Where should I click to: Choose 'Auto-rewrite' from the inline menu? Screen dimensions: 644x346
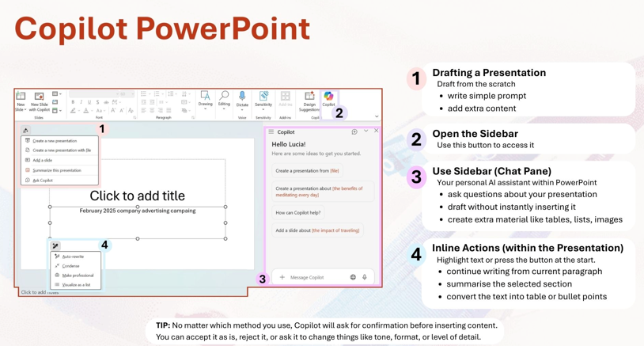[73, 257]
